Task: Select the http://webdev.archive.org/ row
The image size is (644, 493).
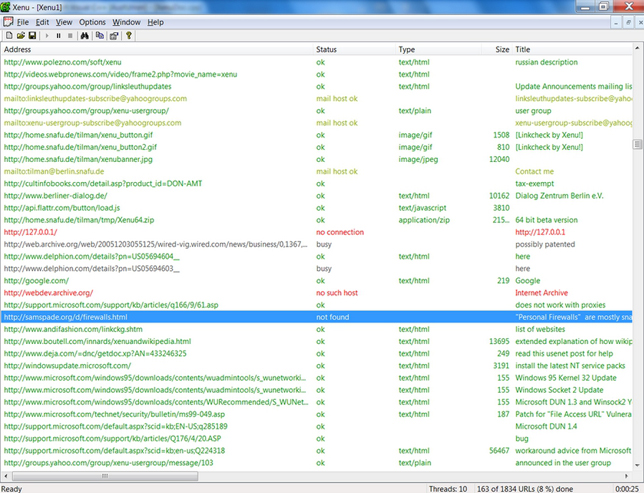Action: tap(316, 293)
